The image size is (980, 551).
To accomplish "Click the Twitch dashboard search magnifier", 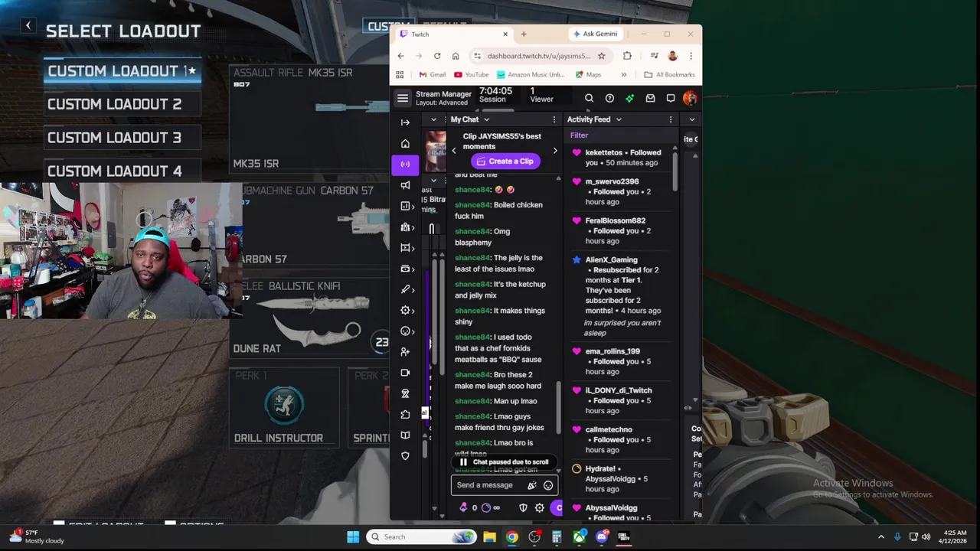I will (589, 98).
